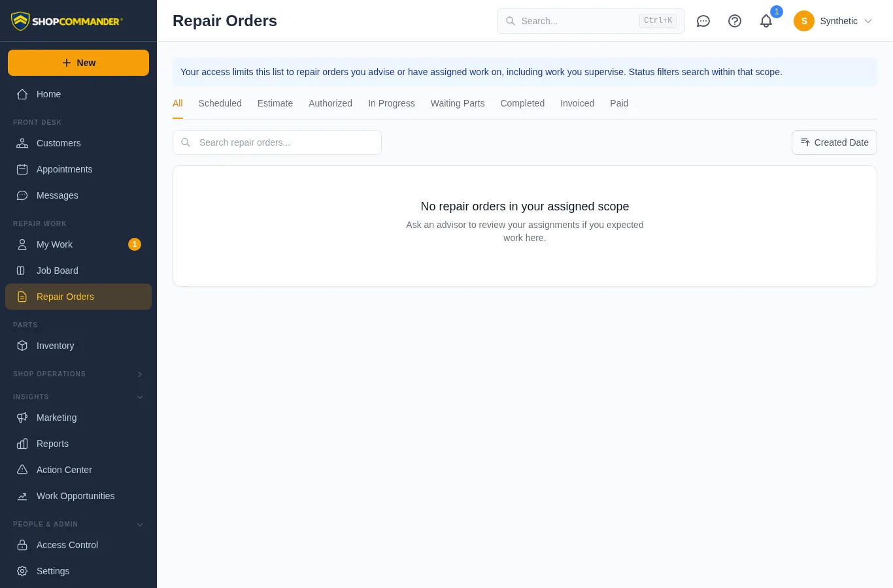Click the Work Opportunities trend icon
This screenshot has width=893, height=588.
pyautogui.click(x=22, y=496)
